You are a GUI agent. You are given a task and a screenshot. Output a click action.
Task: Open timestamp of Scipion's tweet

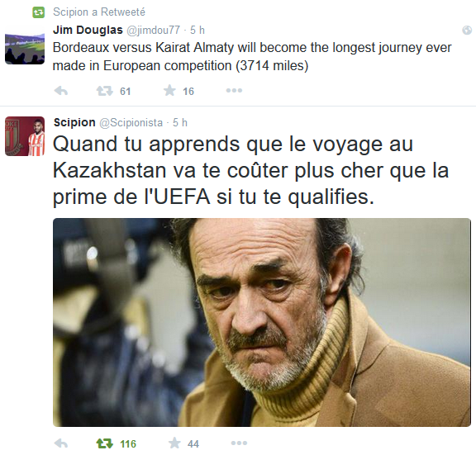(x=180, y=122)
